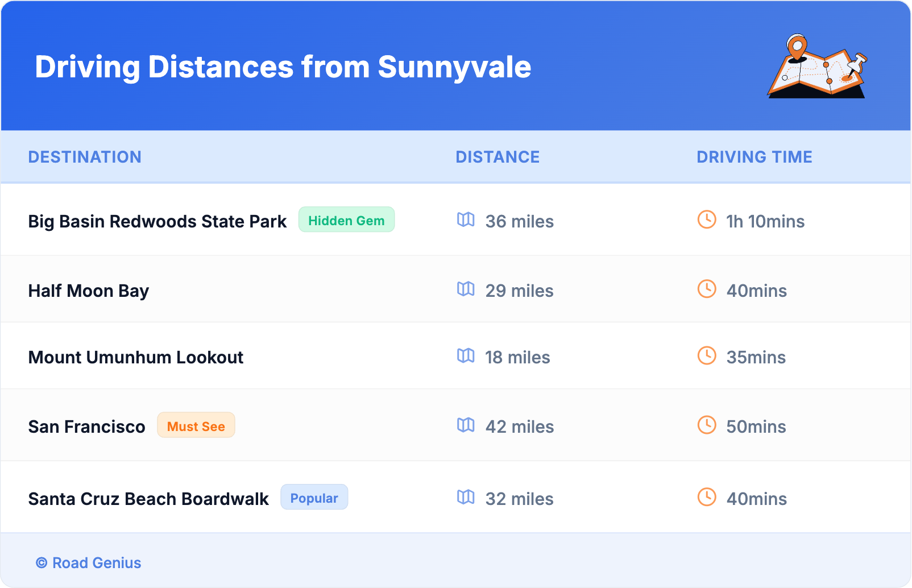Select the Popular badge
Image resolution: width=912 pixels, height=588 pixels.
(314, 498)
